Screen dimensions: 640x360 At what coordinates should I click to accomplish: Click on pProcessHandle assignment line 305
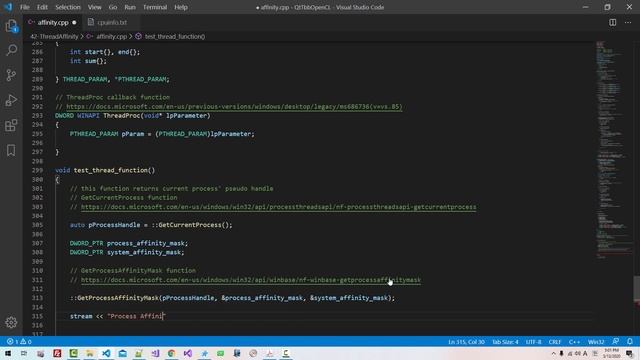(114, 225)
